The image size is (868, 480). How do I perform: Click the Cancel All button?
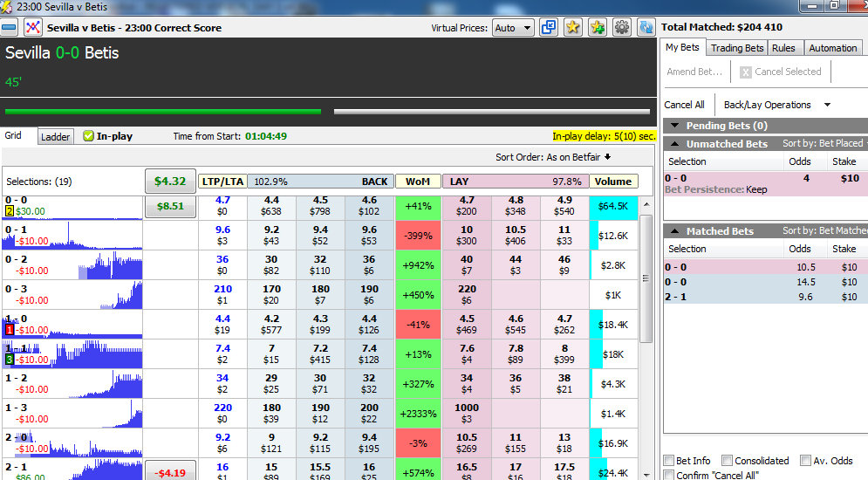pos(685,105)
